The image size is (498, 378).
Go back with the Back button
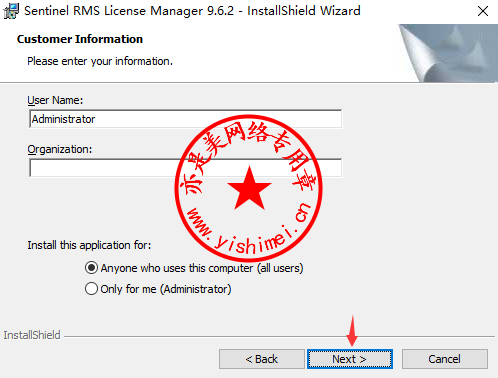262,359
